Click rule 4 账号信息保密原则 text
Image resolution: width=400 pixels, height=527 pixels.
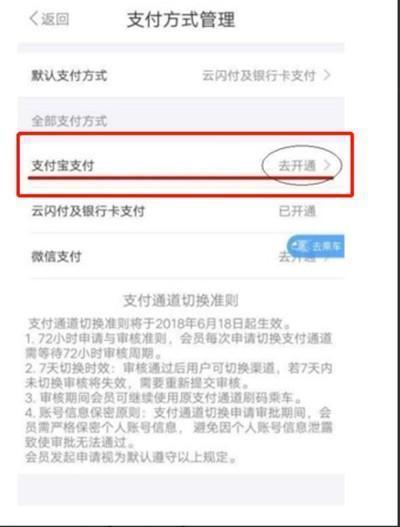(x=179, y=427)
